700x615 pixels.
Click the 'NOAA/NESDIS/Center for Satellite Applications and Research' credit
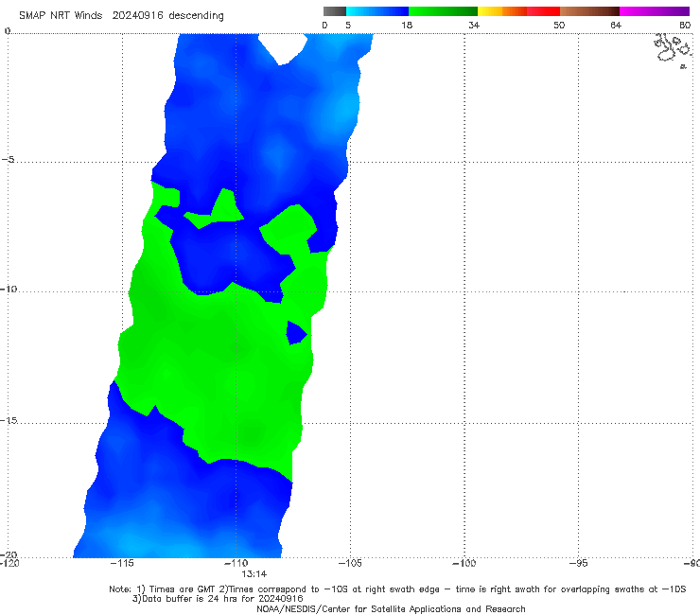coord(391,608)
